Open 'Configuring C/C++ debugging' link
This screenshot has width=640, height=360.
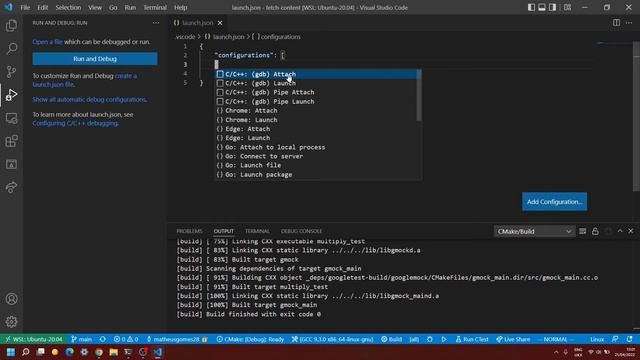75,123
